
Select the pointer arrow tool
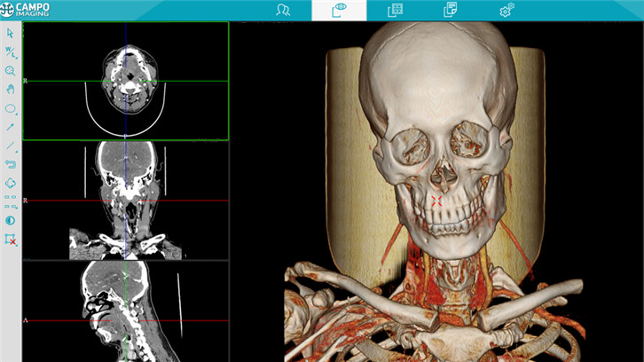(x=11, y=33)
